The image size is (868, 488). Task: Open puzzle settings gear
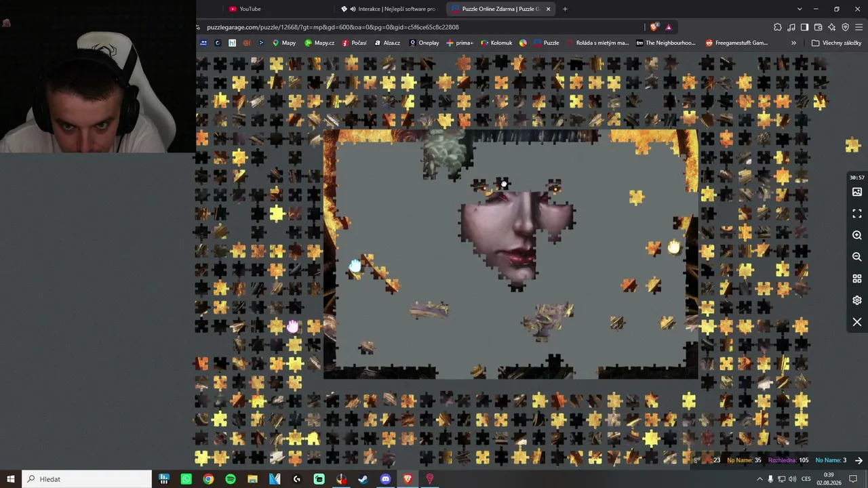pyautogui.click(x=857, y=300)
